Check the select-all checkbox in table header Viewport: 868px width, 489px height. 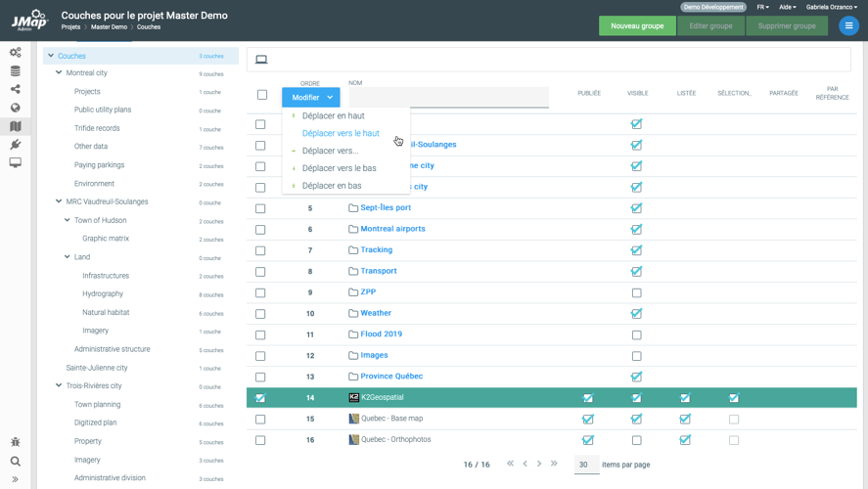pos(262,95)
